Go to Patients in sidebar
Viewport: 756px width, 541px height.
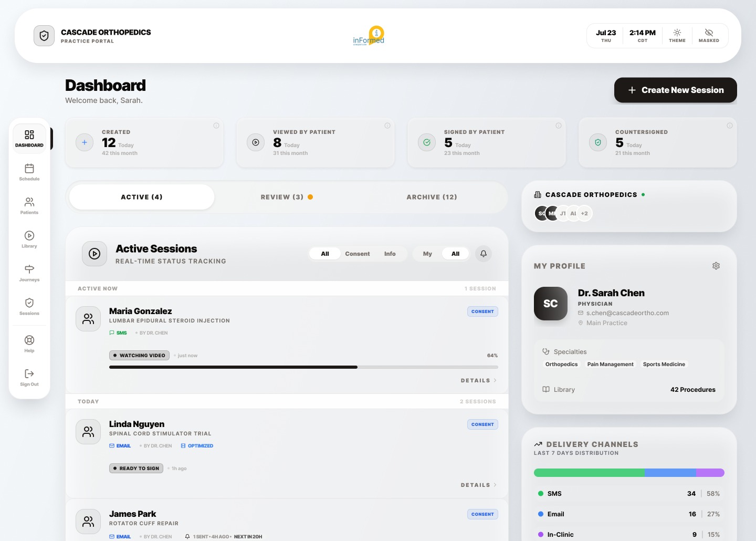[x=29, y=206]
